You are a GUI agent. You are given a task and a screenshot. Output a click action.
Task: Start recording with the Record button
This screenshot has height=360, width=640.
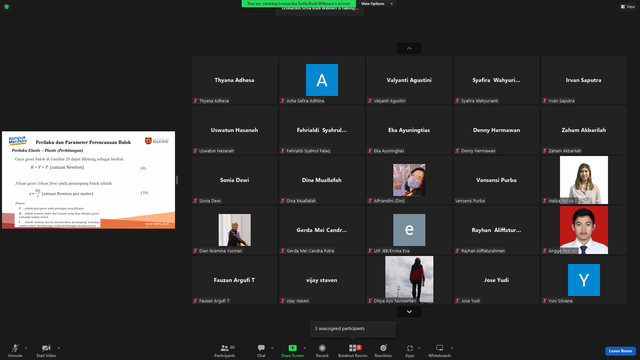tap(322, 350)
